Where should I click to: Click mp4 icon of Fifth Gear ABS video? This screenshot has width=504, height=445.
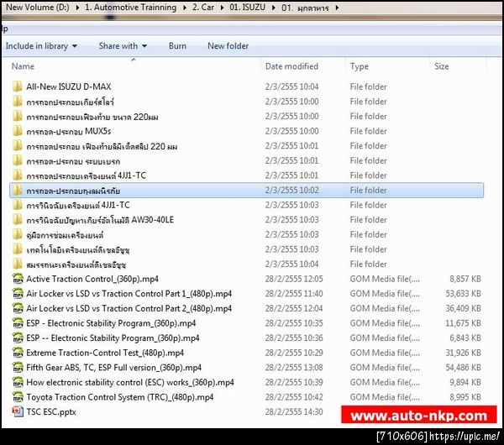click(x=18, y=367)
